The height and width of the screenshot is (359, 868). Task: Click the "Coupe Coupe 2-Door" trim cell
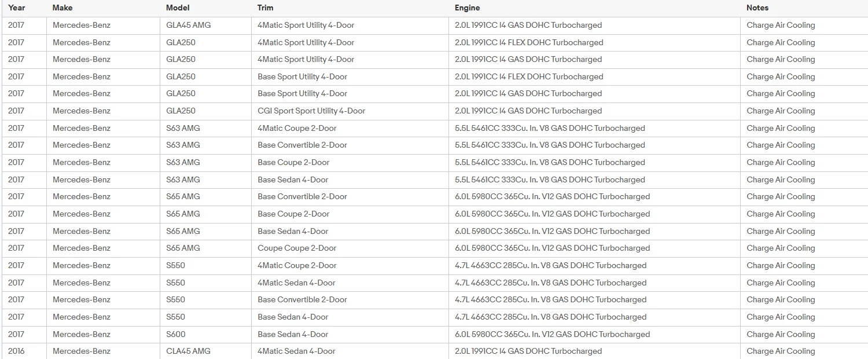click(297, 248)
